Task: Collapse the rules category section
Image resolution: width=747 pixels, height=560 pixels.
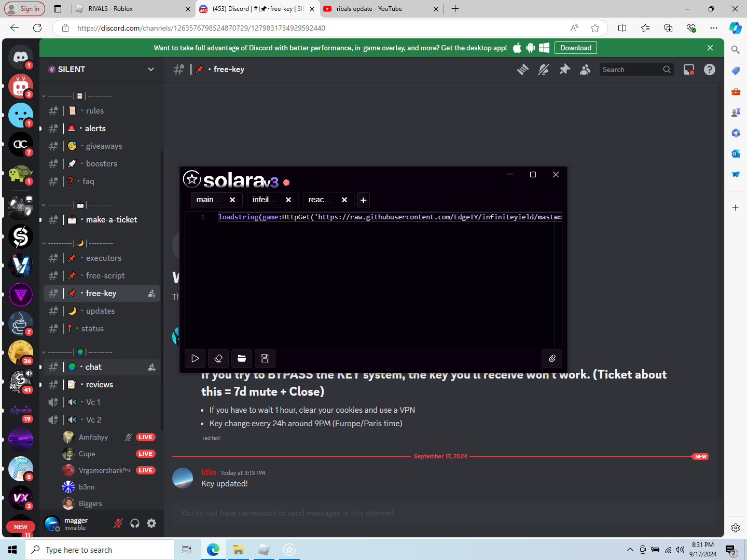Action: 77,96
